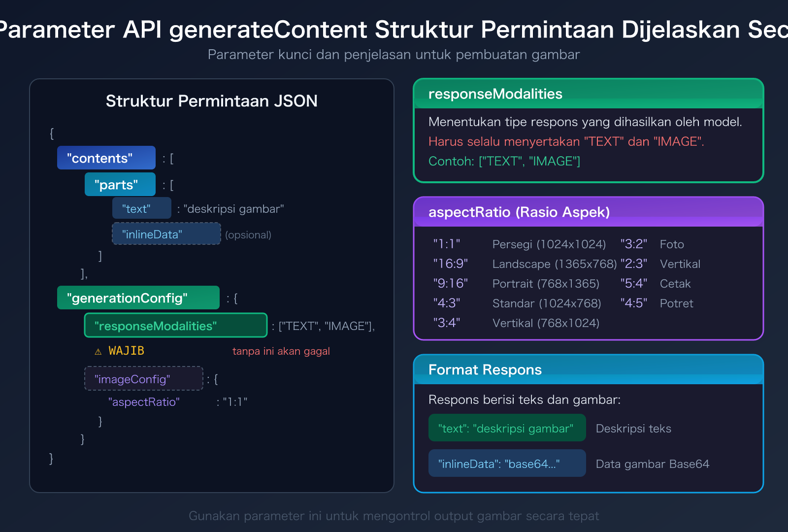Viewport: 788px width, 532px height.
Task: Select the green "text": "deskripsi gambar" chip
Action: point(507,428)
